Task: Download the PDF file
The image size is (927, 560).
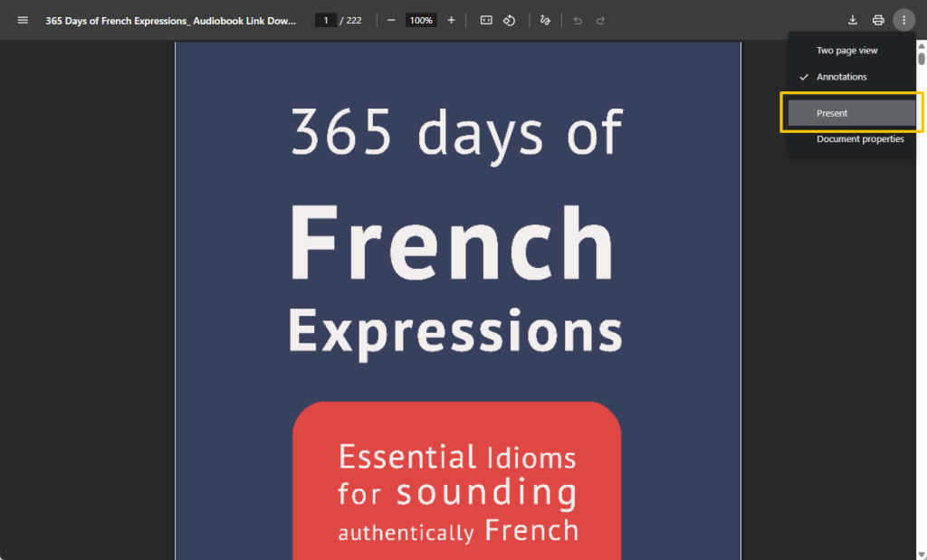Action: [852, 19]
